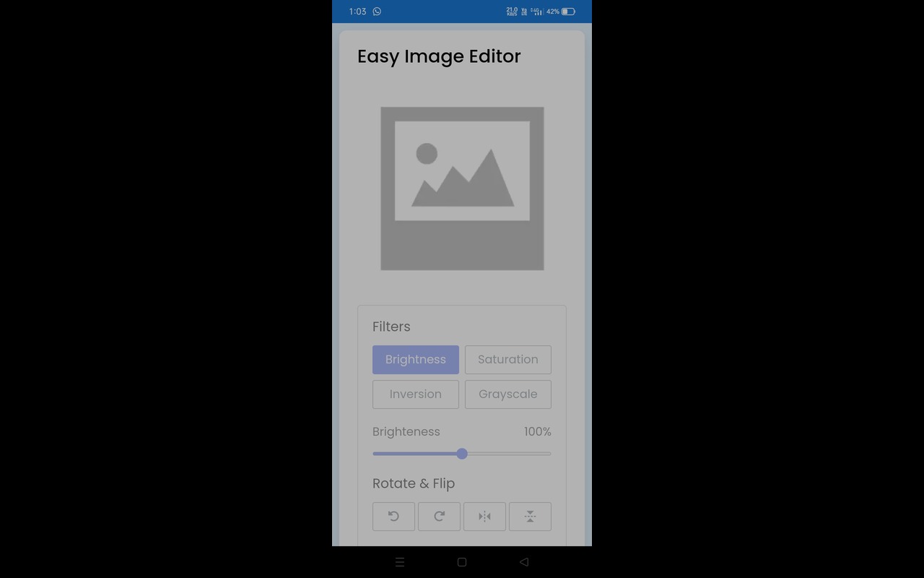Enable the Grayscale filter
The width and height of the screenshot is (924, 578).
click(x=507, y=394)
